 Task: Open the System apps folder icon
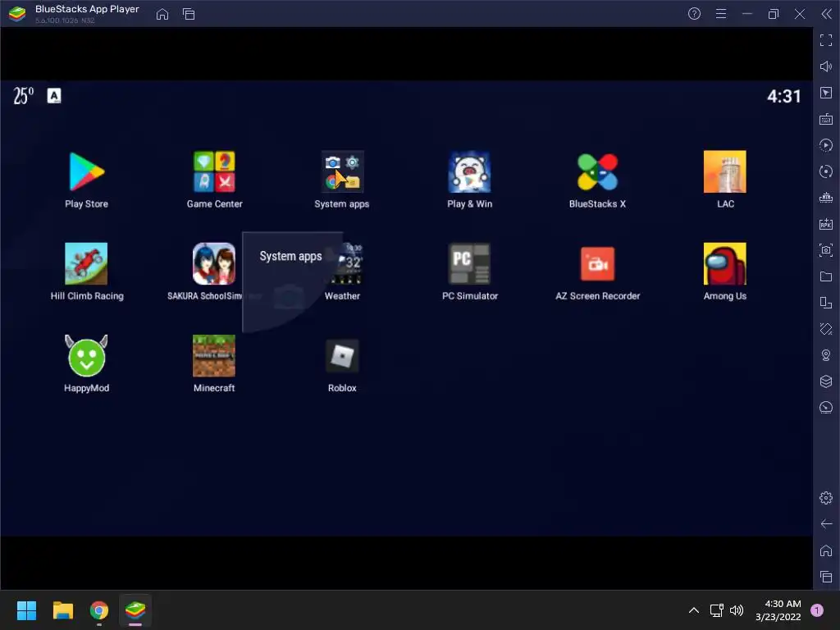click(342, 172)
